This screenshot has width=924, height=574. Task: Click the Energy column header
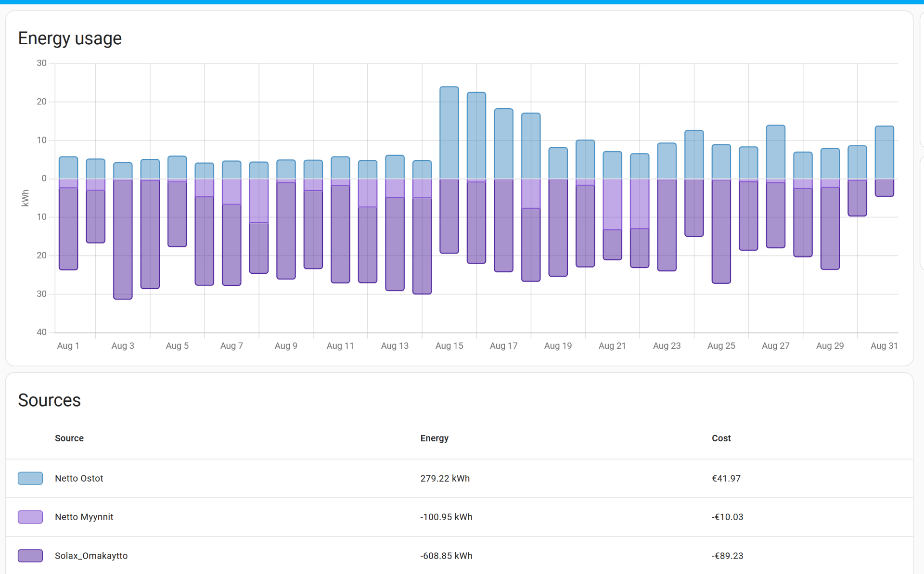pyautogui.click(x=434, y=438)
